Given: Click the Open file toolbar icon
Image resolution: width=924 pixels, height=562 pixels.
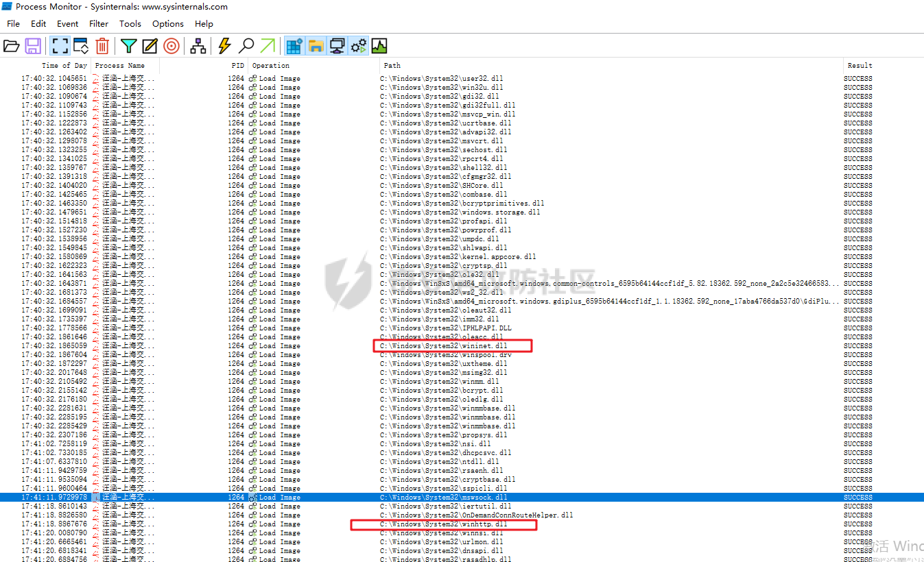Looking at the screenshot, I should coord(12,46).
